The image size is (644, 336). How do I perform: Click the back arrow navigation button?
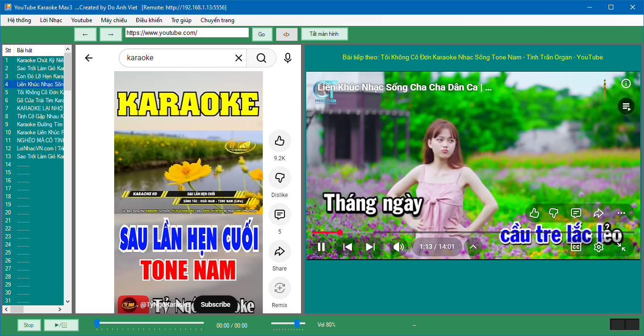85,34
